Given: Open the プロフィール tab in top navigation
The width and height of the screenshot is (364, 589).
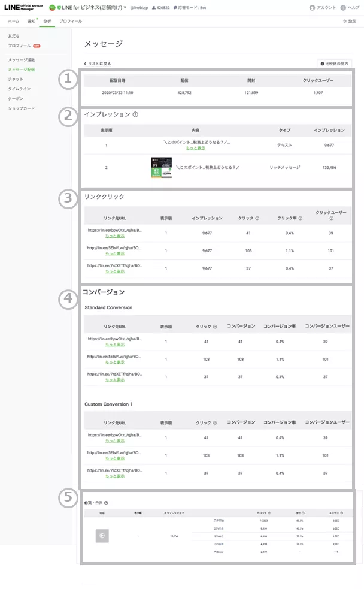Looking at the screenshot, I should (x=71, y=21).
